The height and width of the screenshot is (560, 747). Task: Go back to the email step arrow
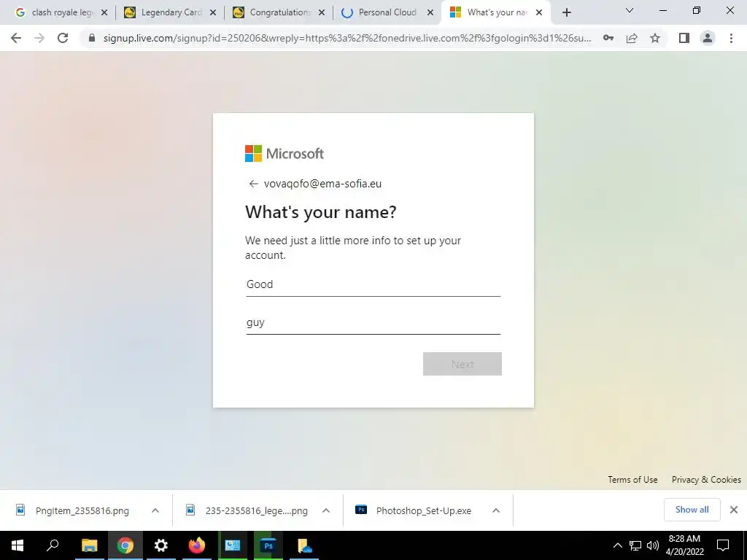tap(253, 184)
